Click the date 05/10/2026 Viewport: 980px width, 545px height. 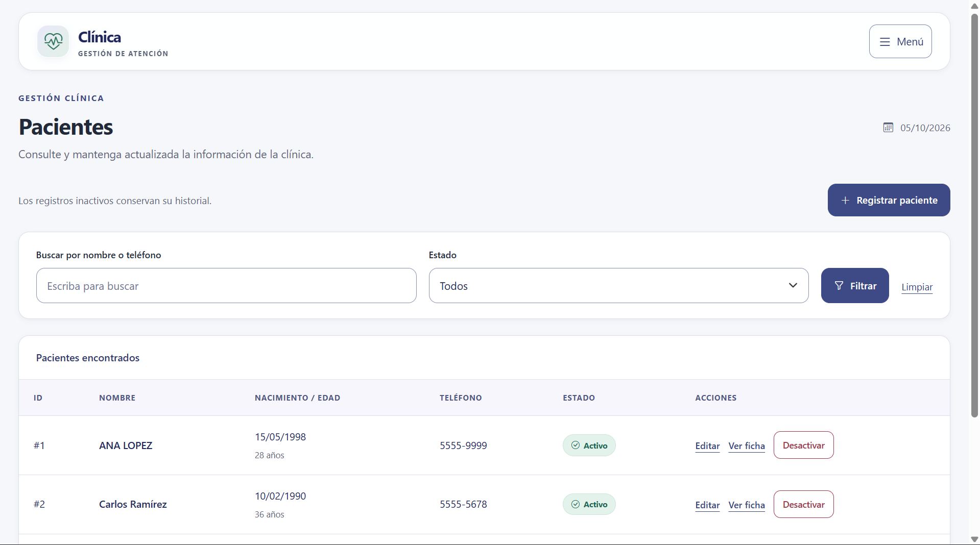tap(925, 128)
